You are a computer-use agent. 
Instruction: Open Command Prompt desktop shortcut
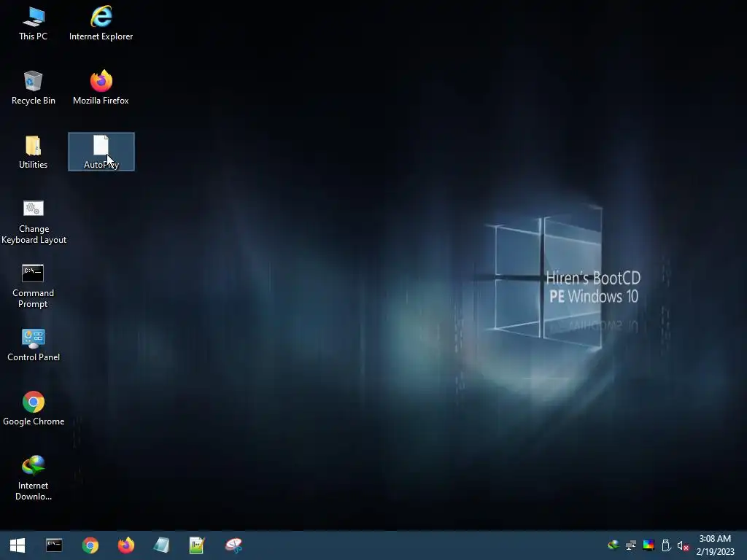click(x=33, y=286)
